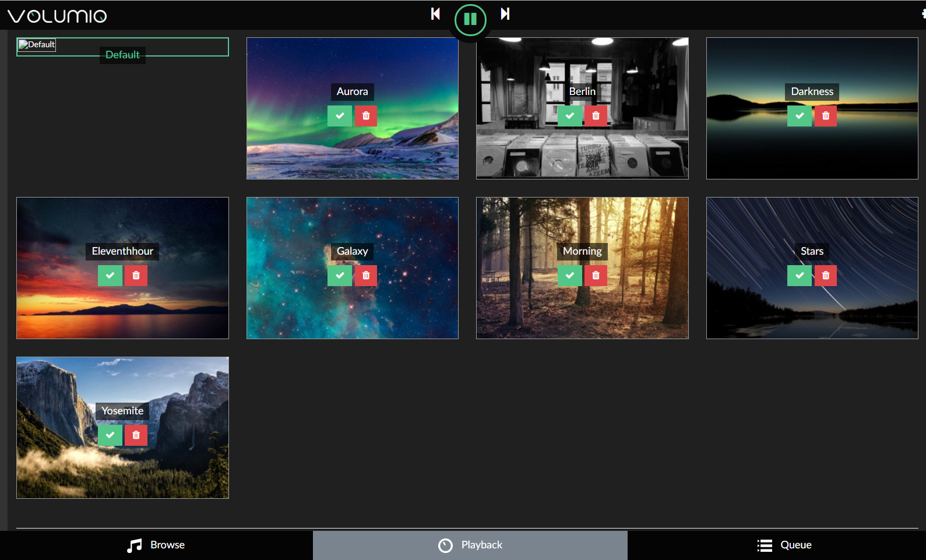Image resolution: width=926 pixels, height=560 pixels.
Task: Delete the Eleventhhour background
Action: 136,276
